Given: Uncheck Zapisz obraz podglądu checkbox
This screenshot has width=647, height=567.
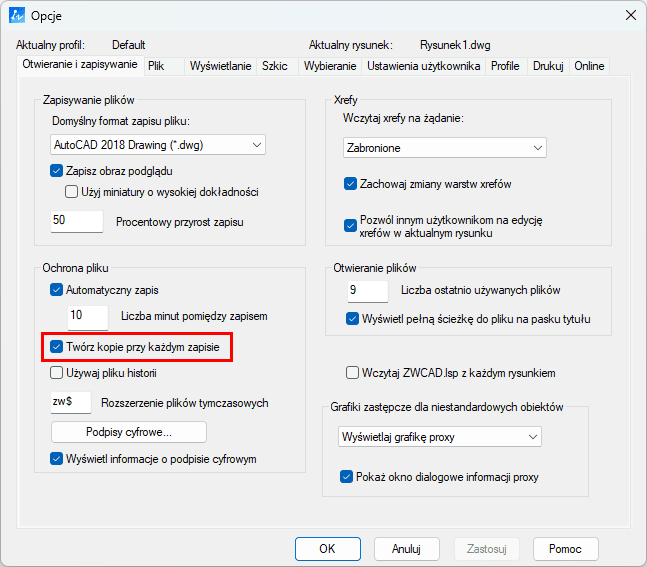Looking at the screenshot, I should pos(57,170).
